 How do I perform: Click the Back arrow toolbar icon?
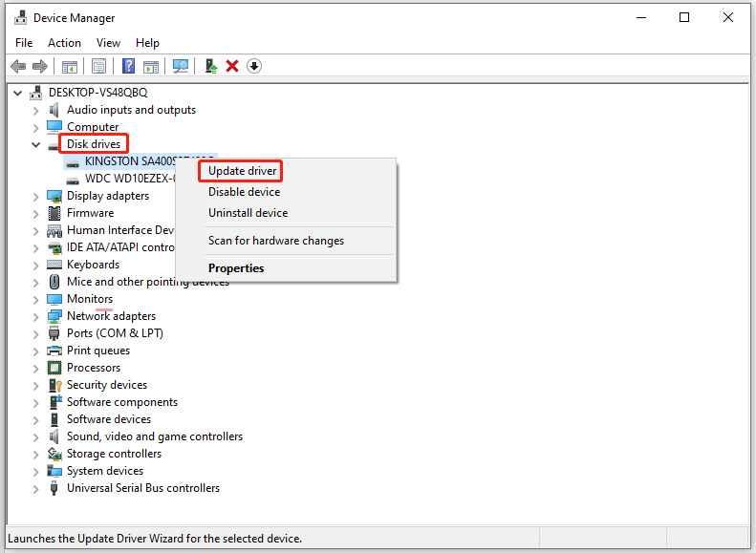(x=18, y=66)
